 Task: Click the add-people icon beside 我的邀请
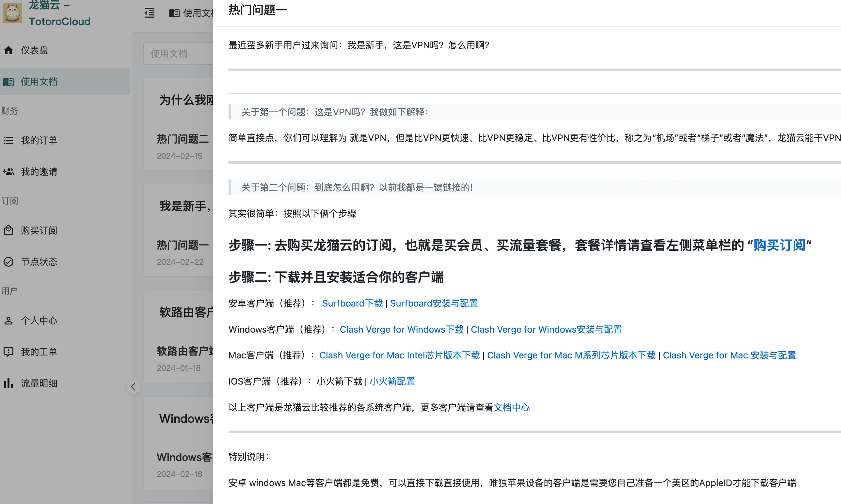pos(8,172)
